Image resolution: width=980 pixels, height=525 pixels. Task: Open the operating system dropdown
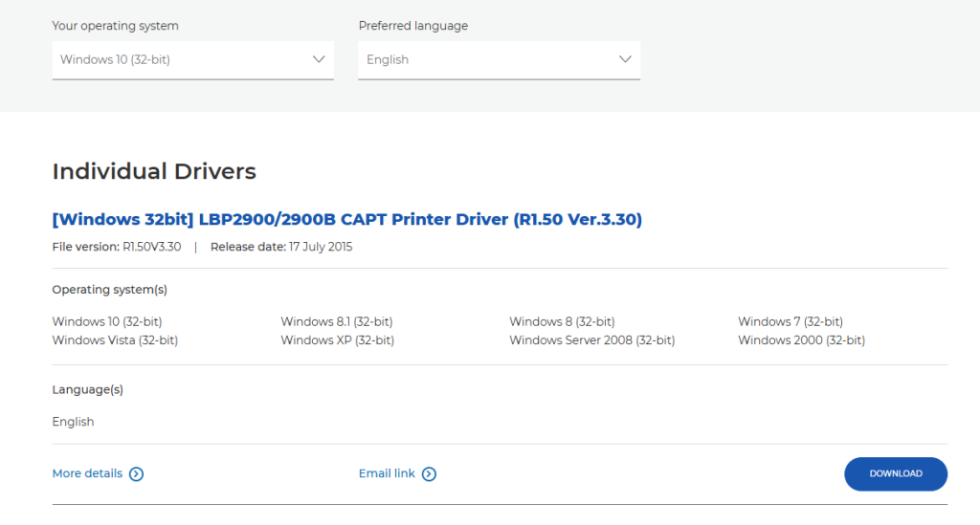(192, 60)
